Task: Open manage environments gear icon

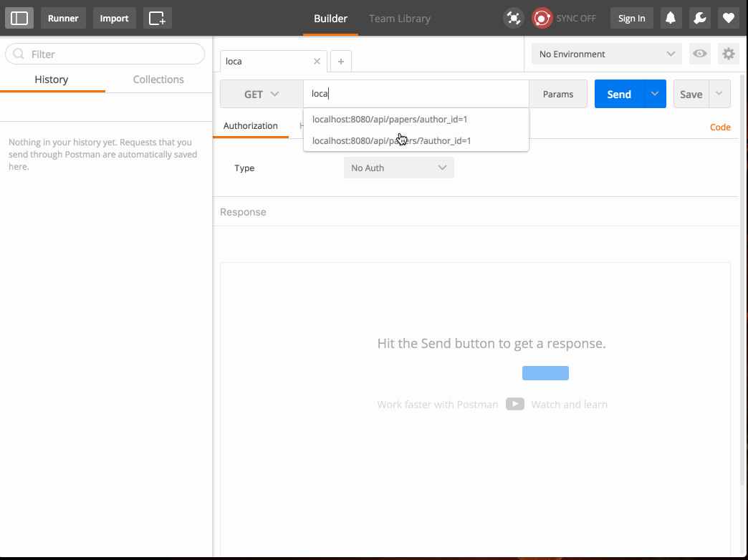Action: tap(729, 54)
